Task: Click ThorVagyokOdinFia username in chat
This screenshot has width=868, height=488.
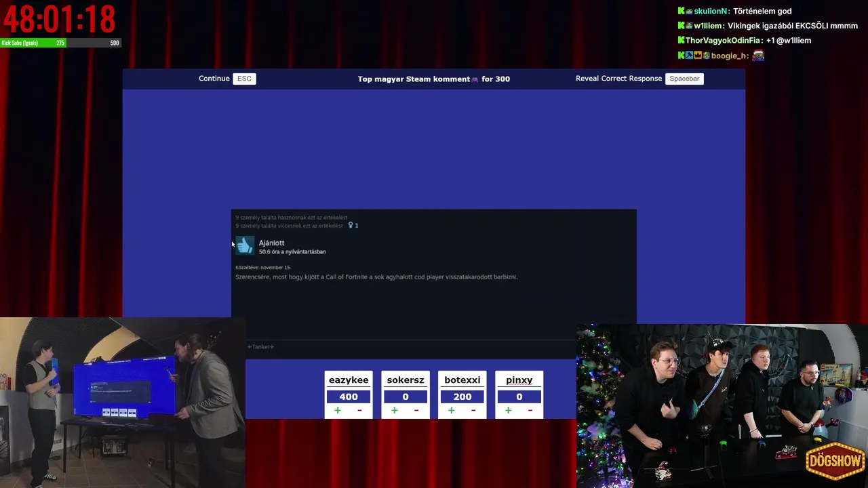Action: click(x=724, y=41)
